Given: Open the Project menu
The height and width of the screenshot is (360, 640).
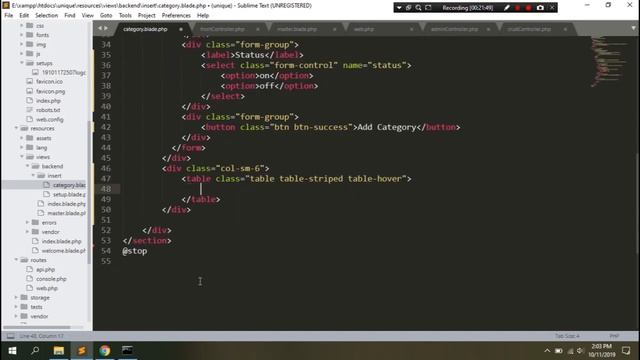Looking at the screenshot, I should [147, 16].
